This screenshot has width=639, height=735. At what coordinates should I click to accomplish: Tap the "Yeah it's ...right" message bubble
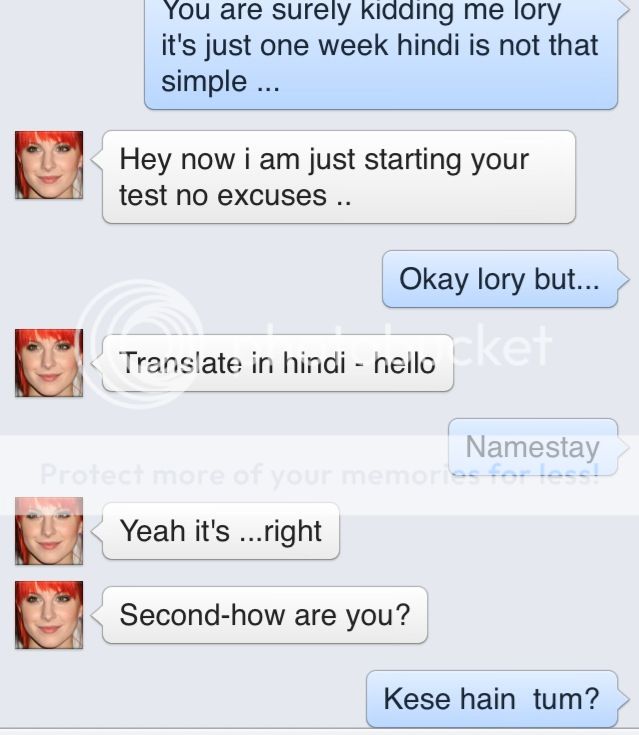(220, 531)
